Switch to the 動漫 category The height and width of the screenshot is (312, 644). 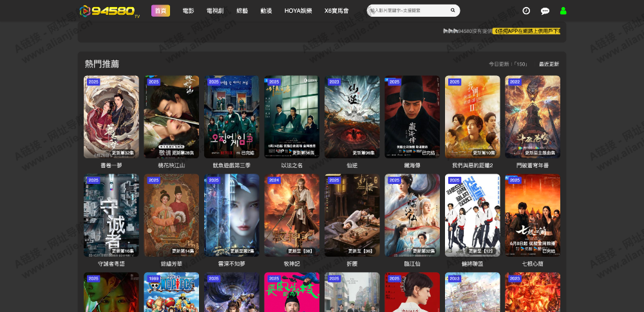pyautogui.click(x=266, y=11)
